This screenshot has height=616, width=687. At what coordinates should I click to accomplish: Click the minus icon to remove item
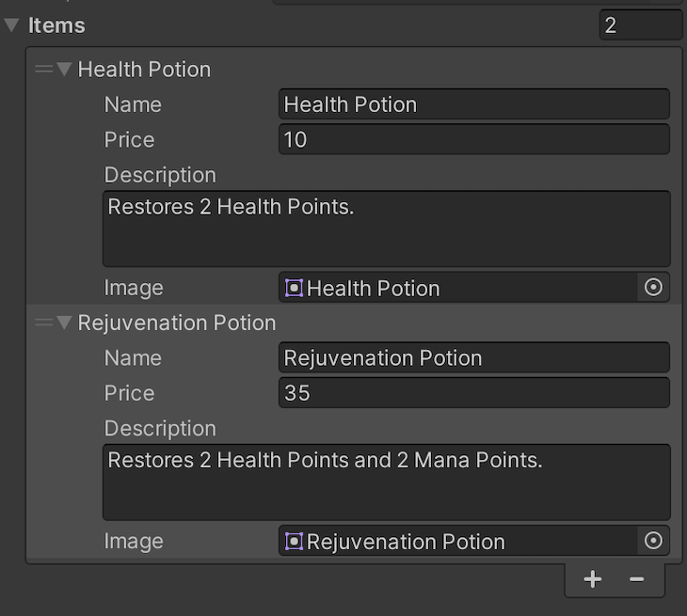pos(636,579)
